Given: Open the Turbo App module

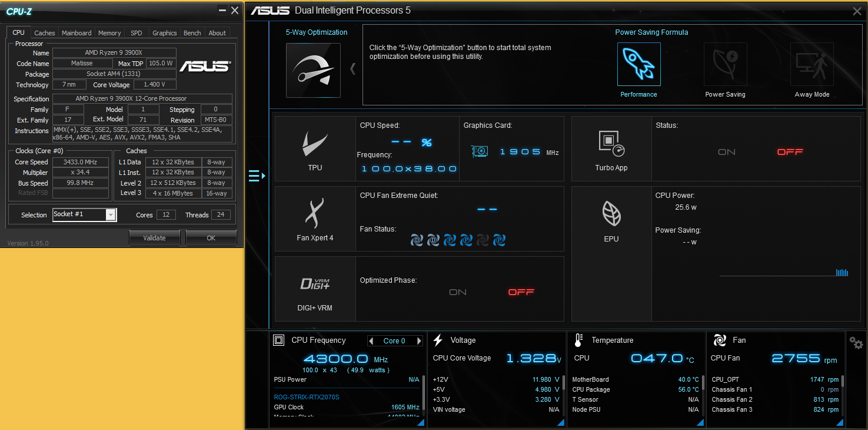Looking at the screenshot, I should pyautogui.click(x=611, y=148).
